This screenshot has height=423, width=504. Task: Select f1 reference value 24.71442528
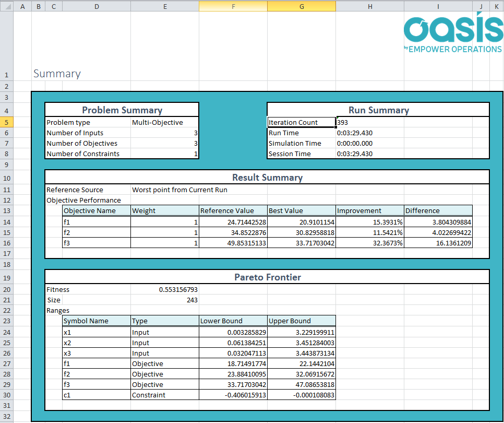point(233,222)
